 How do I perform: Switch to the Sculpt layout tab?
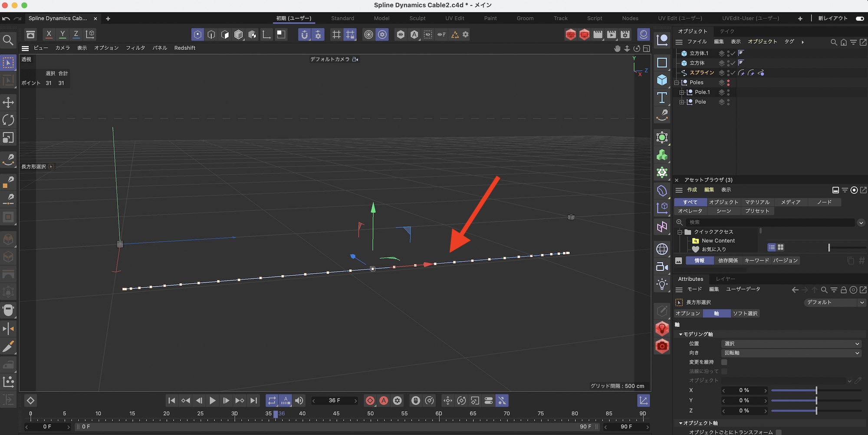tap(417, 18)
